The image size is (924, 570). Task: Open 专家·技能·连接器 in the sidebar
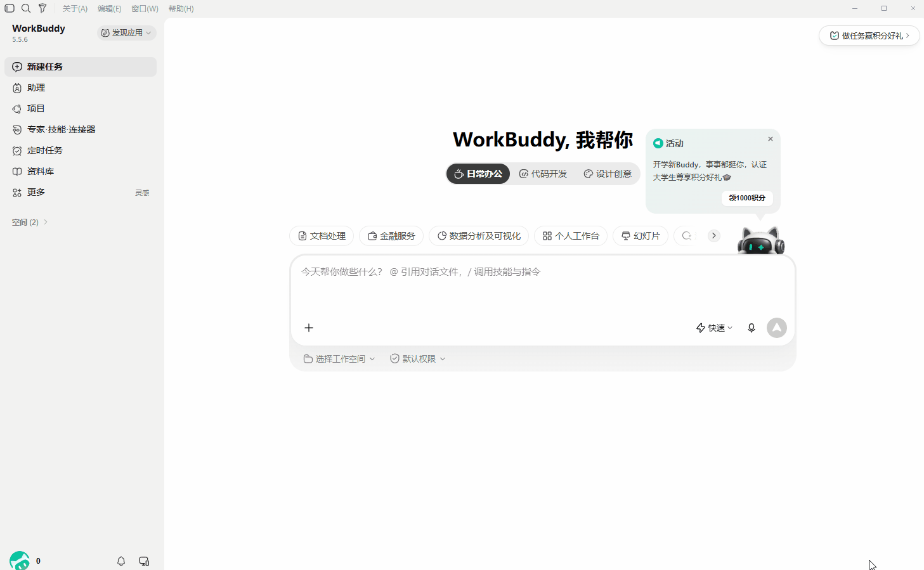pyautogui.click(x=81, y=129)
